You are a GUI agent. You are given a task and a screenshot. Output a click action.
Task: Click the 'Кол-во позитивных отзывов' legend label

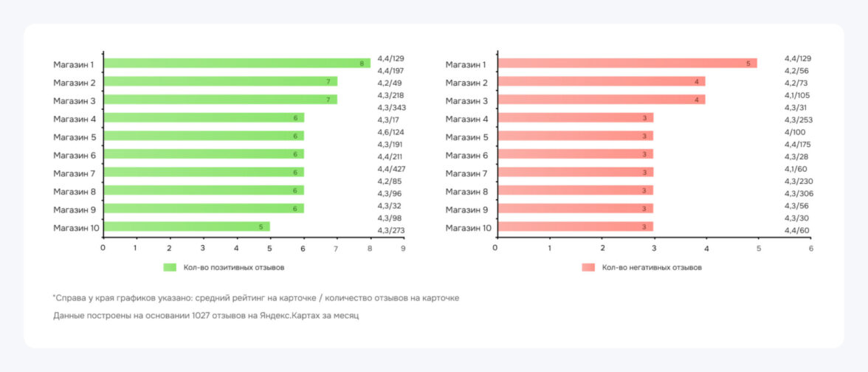pyautogui.click(x=234, y=267)
